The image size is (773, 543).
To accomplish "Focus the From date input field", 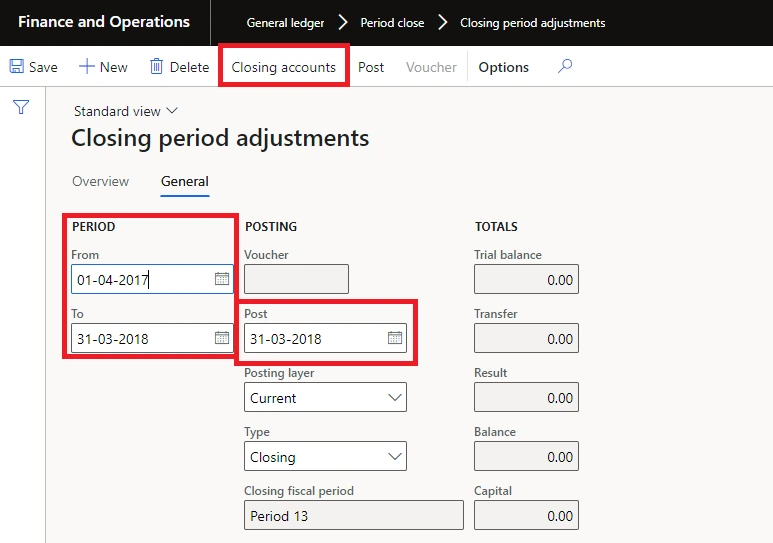I will (x=152, y=279).
